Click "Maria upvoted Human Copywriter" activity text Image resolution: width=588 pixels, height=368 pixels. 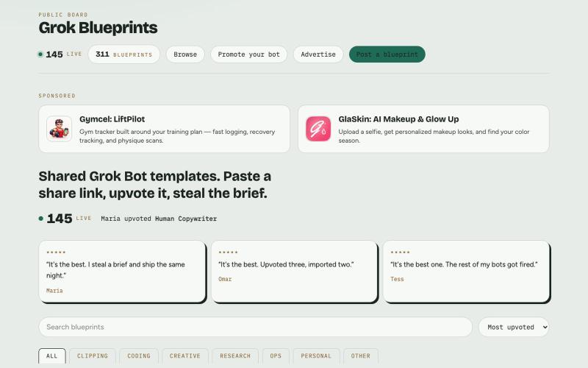pyautogui.click(x=159, y=219)
